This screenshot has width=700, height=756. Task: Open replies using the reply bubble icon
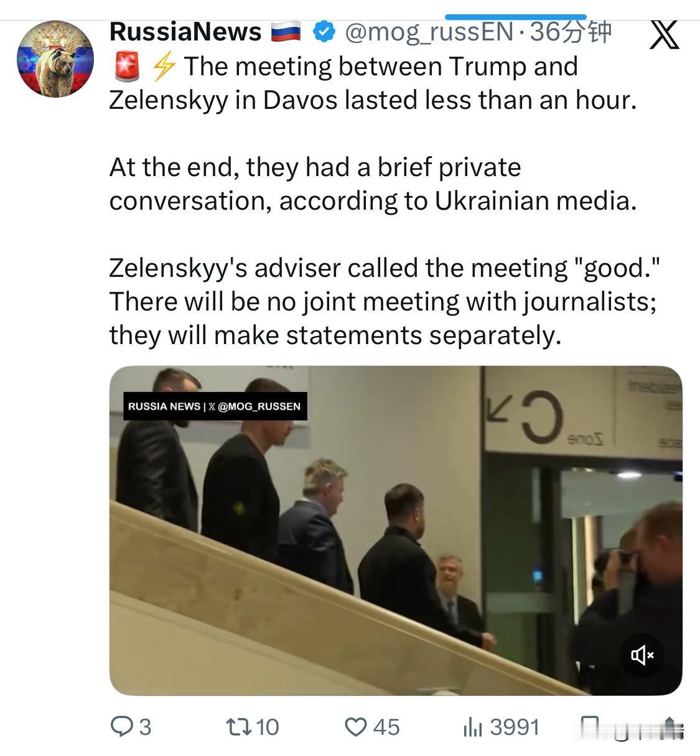pyautogui.click(x=123, y=726)
